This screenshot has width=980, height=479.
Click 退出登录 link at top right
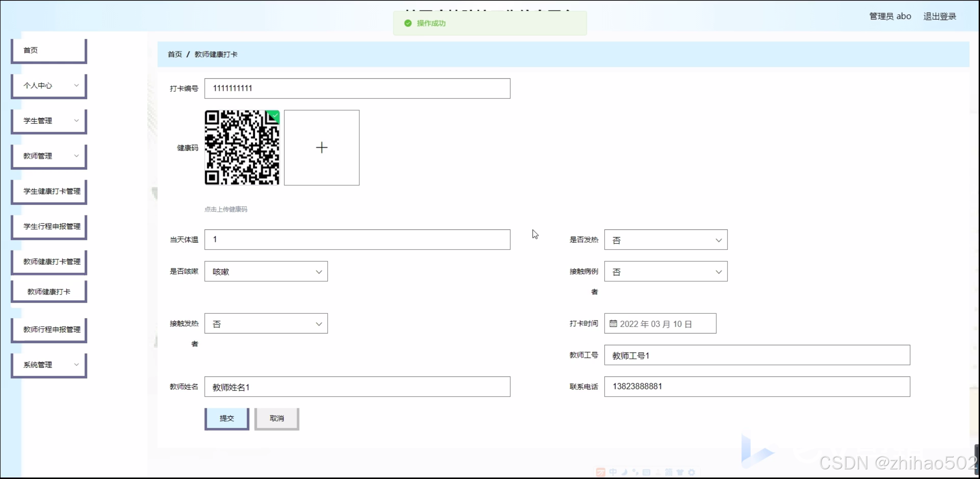[x=939, y=16]
